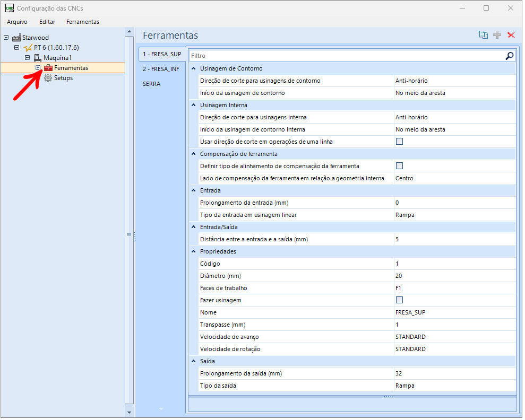
Task: Click the CNC app icon in title bar
Action: point(10,8)
